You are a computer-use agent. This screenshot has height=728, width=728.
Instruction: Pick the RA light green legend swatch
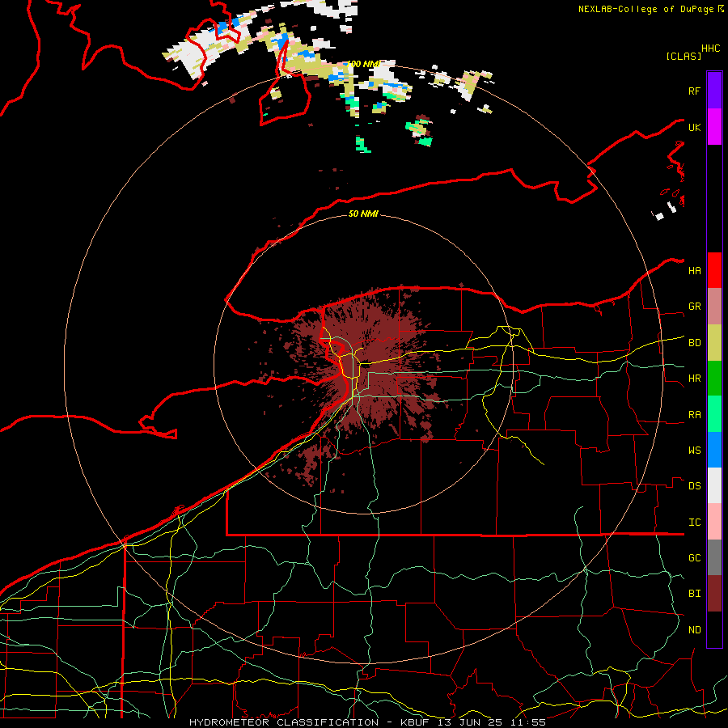click(714, 414)
